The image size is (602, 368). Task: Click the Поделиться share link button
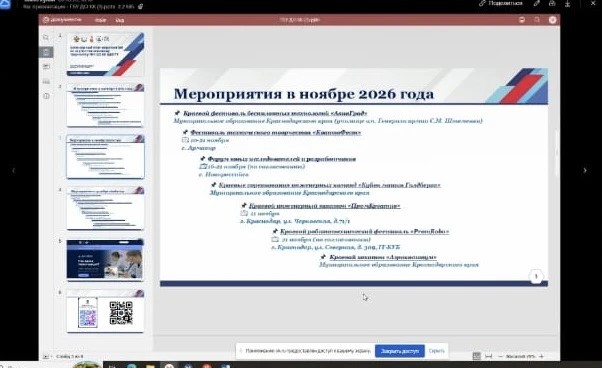point(501,3)
